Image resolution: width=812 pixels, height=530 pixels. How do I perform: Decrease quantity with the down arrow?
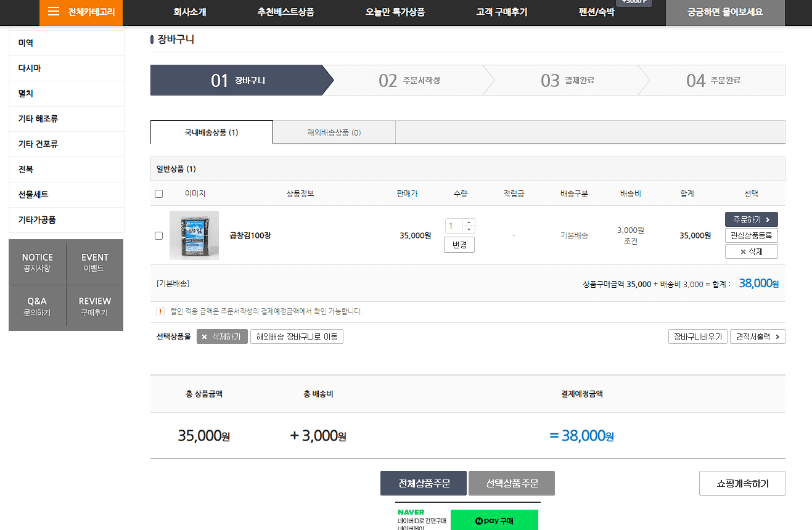(x=469, y=229)
